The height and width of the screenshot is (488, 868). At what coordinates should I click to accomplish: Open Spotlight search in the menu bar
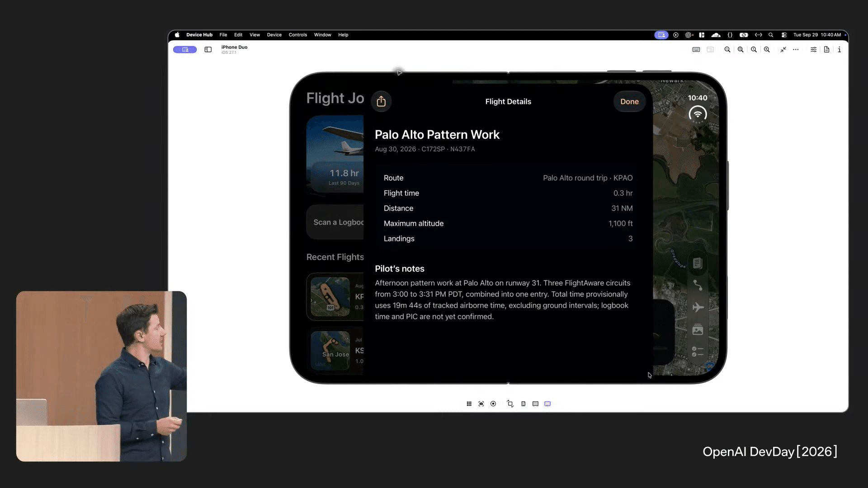(771, 35)
